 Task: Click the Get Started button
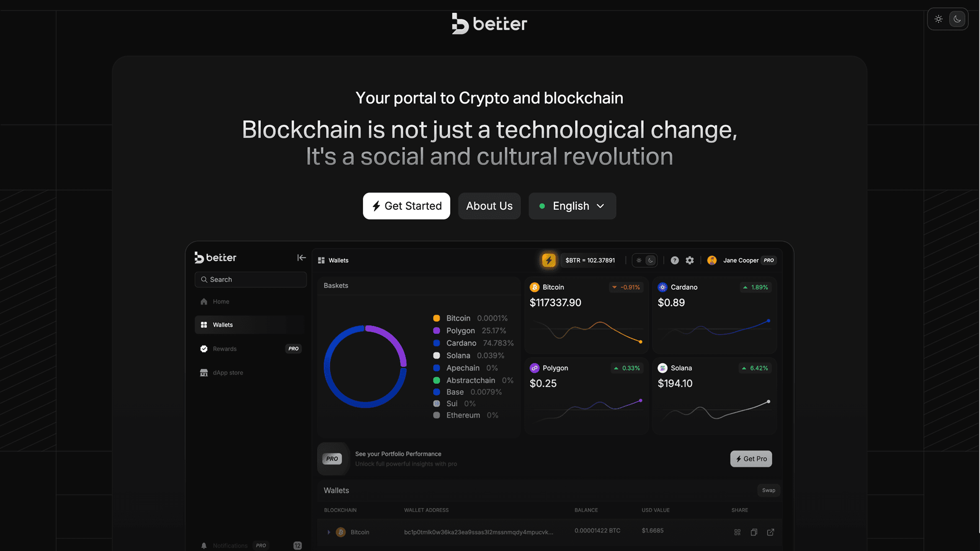tap(406, 206)
